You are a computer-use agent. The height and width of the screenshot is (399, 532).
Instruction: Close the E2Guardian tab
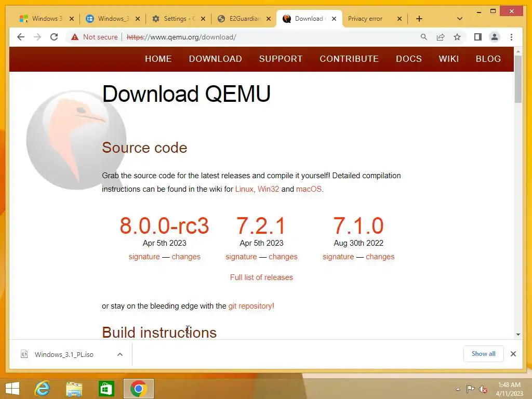point(269,19)
